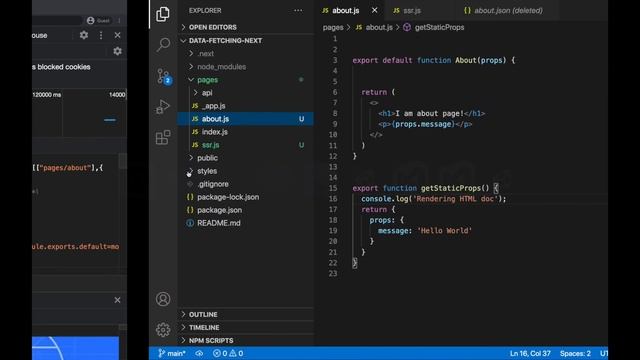
Task: Click the blocked cookies message in DevTools
Action: 61,67
